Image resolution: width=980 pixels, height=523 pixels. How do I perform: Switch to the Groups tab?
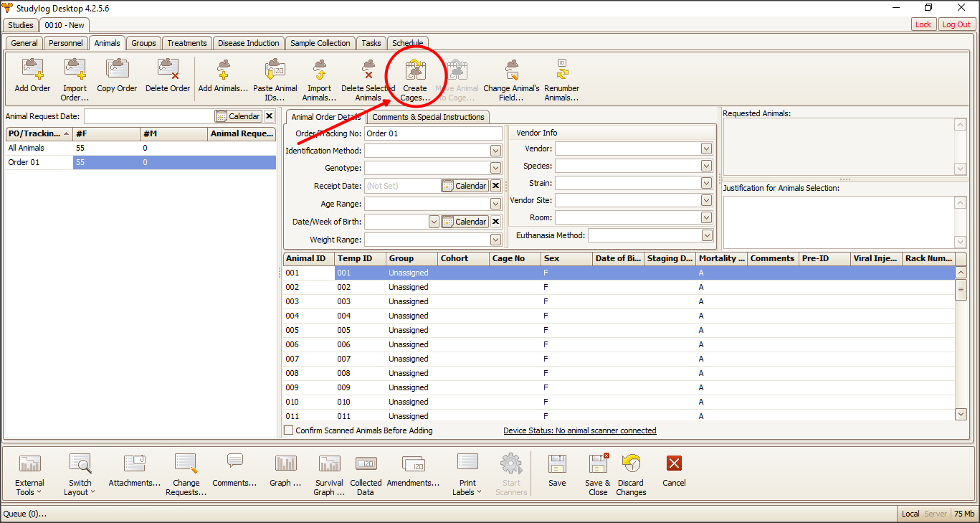coord(143,43)
